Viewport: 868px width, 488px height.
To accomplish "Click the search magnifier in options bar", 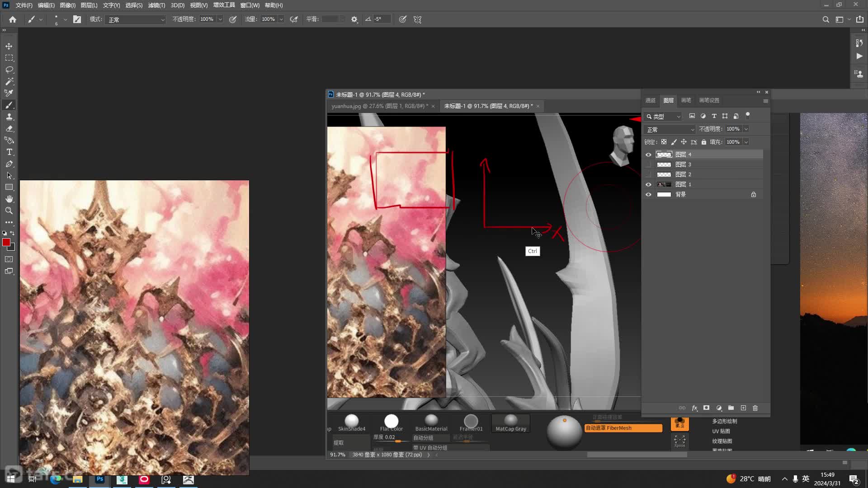I will click(x=826, y=19).
